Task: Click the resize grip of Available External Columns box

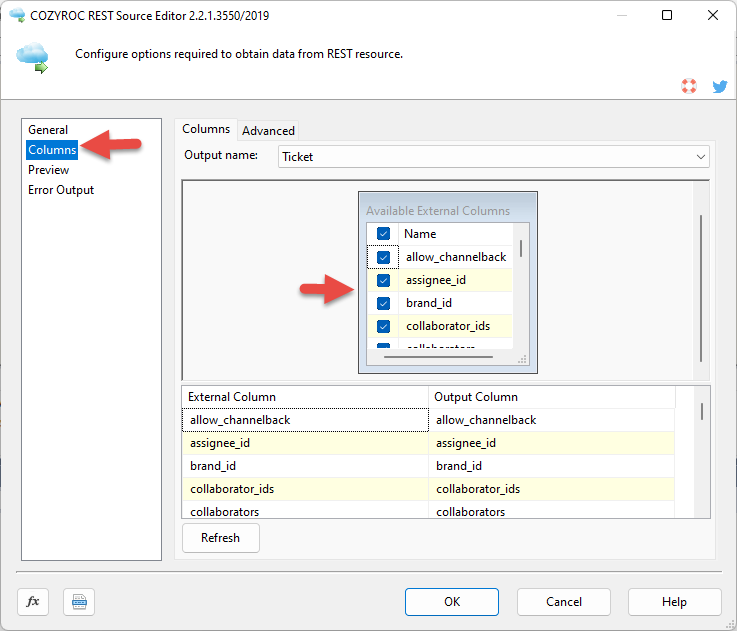Action: (x=522, y=360)
